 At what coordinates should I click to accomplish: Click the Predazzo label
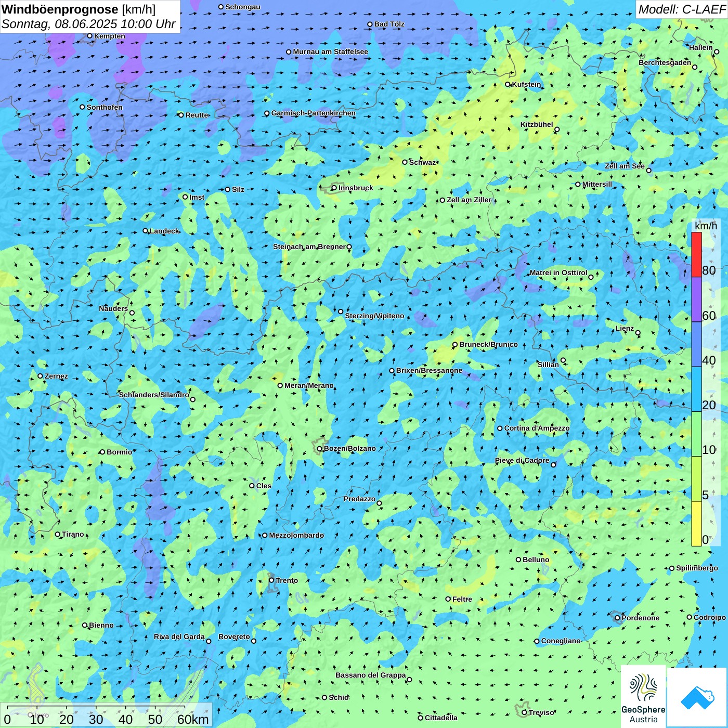point(359,499)
